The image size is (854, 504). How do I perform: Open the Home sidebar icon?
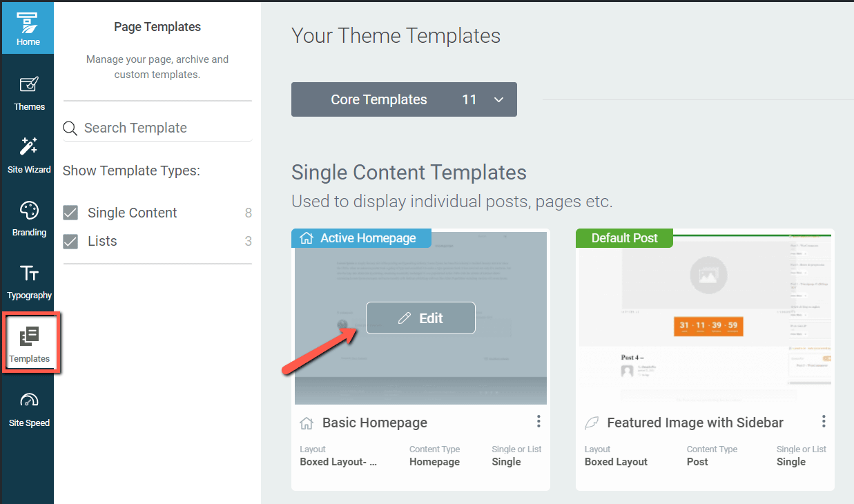click(28, 28)
